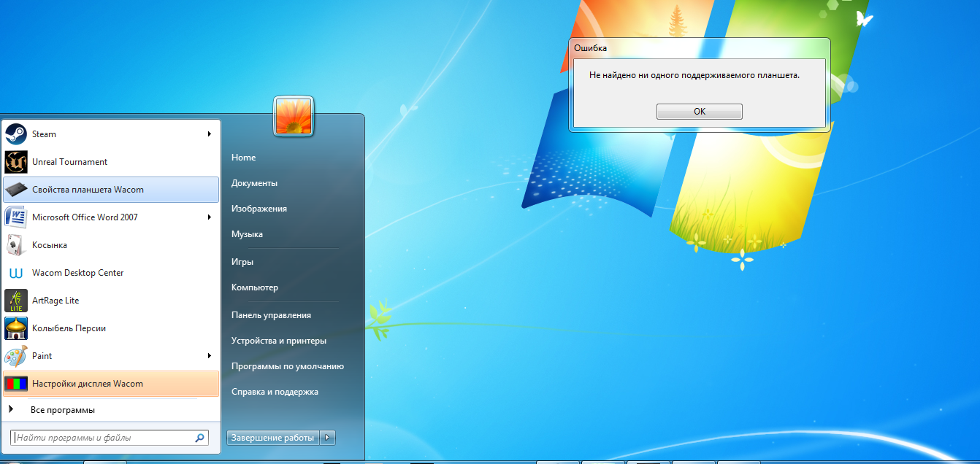Viewport: 980px width, 464px height.
Task: Open Игры folder
Action: click(x=242, y=262)
